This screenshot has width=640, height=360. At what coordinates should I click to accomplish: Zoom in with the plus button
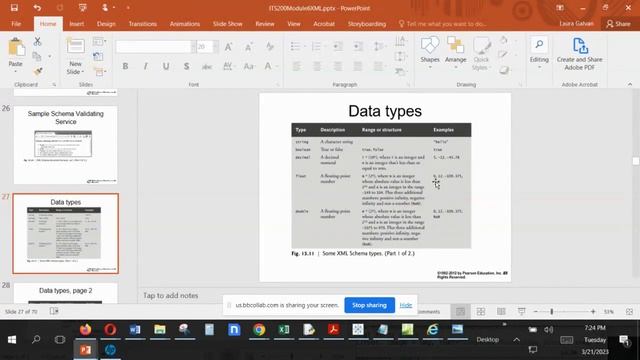click(x=593, y=311)
